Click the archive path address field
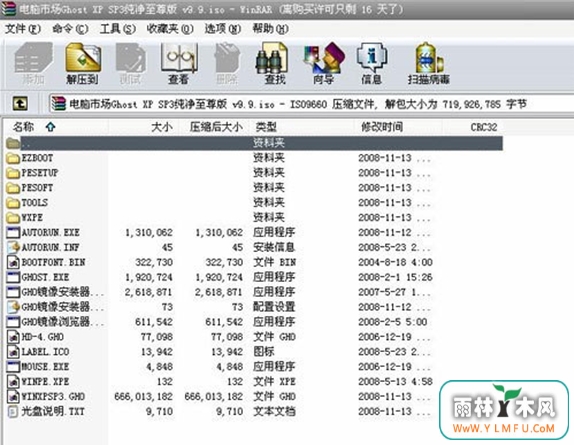 [x=311, y=104]
